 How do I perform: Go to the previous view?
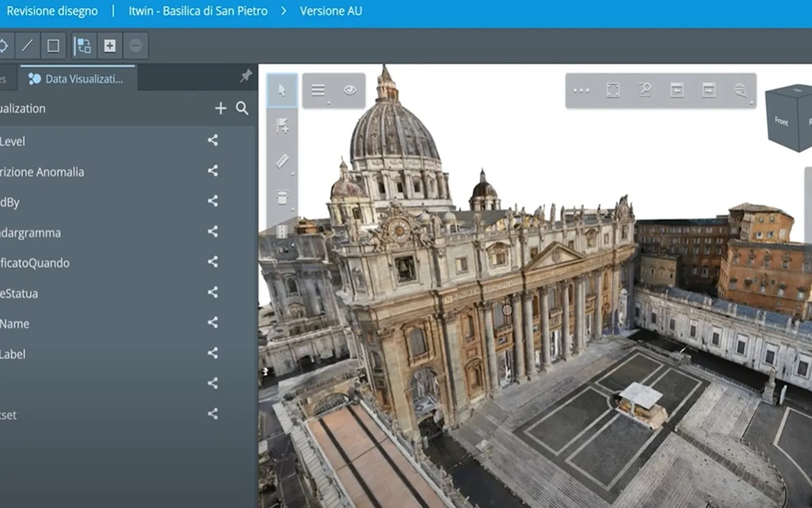click(x=677, y=90)
